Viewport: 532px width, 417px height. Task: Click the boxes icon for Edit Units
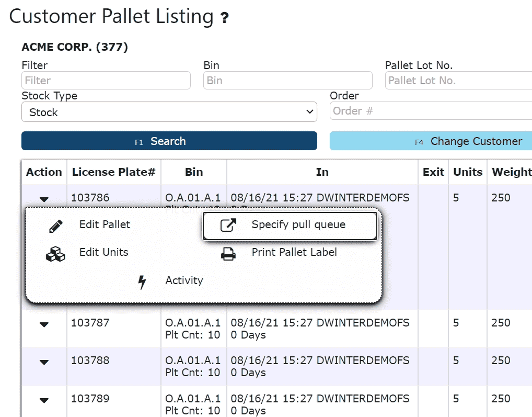(55, 254)
